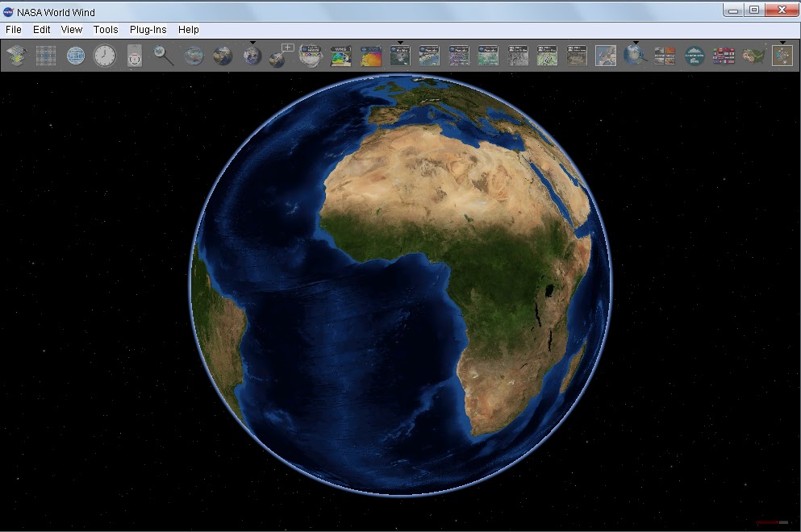
Task: Toggle the USGS topographic map tile icon
Action: coord(547,56)
